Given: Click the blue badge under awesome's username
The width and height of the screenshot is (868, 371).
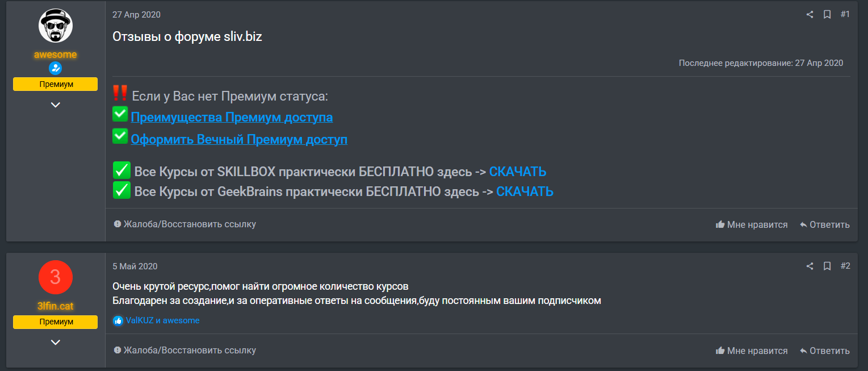Looking at the screenshot, I should [55, 69].
